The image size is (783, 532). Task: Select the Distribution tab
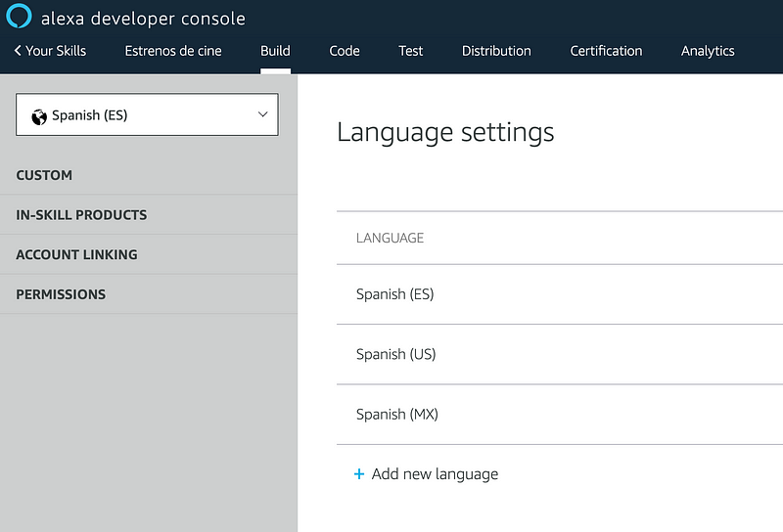[496, 51]
